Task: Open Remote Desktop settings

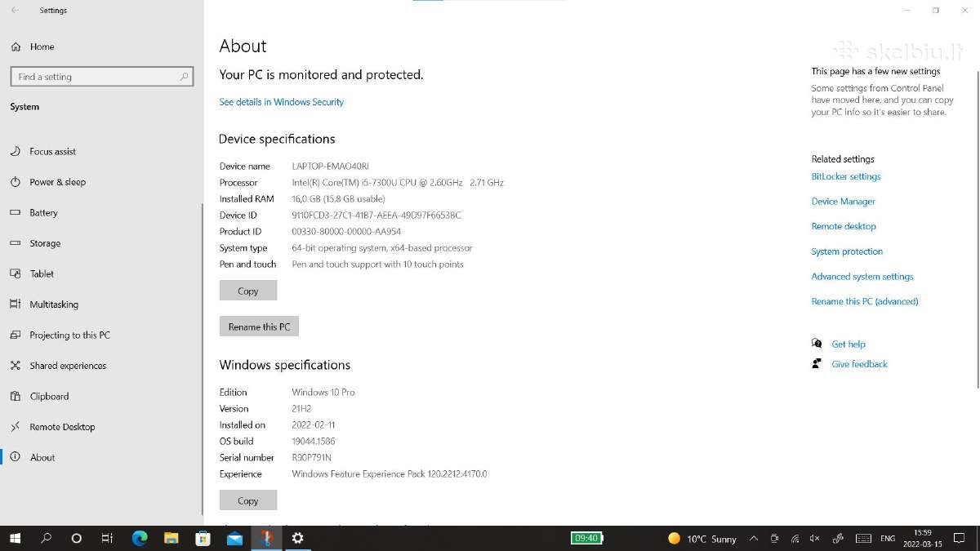Action: [x=62, y=427]
